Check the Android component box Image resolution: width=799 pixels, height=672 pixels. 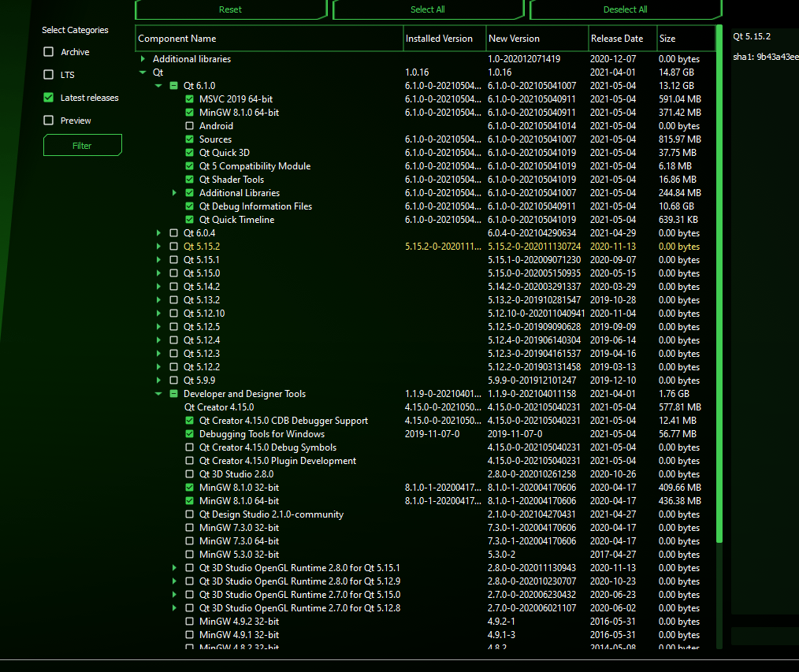[190, 126]
